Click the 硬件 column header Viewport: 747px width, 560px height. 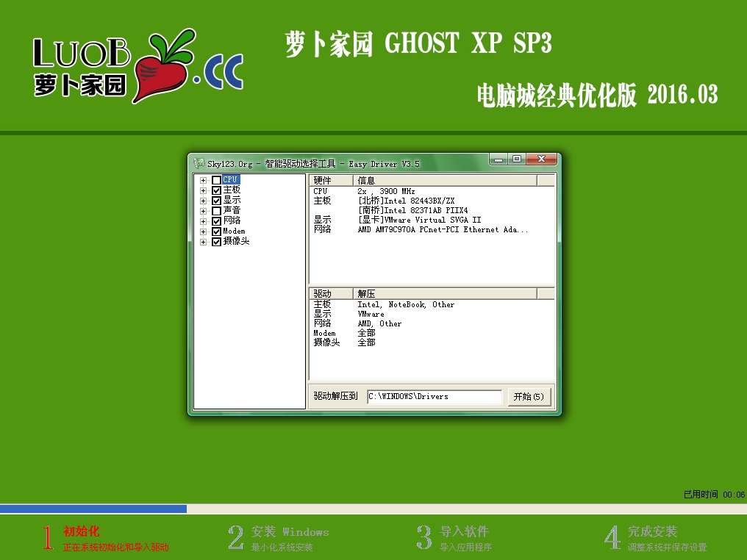tap(331, 181)
